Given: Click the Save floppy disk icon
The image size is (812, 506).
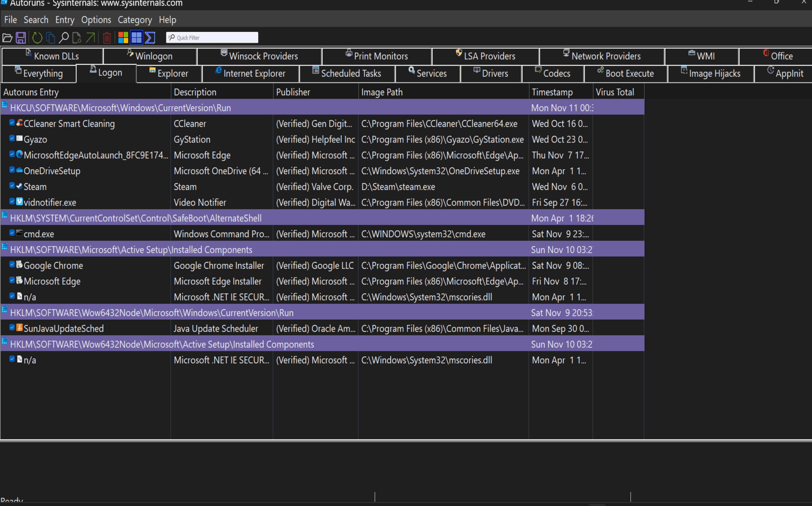Looking at the screenshot, I should (21, 37).
